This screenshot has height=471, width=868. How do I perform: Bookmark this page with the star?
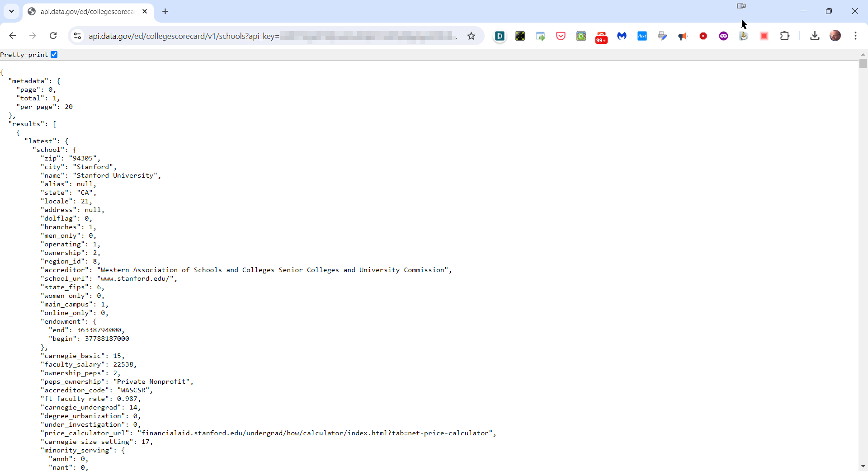[x=472, y=36]
